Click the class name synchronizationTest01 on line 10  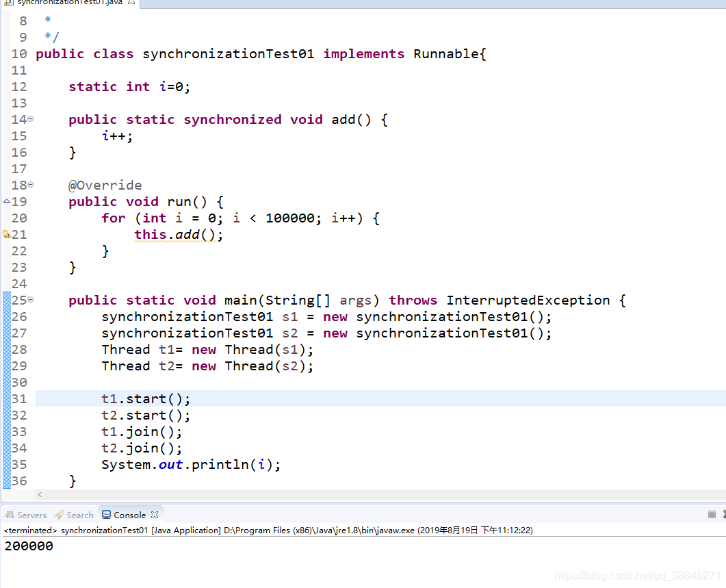(229, 54)
